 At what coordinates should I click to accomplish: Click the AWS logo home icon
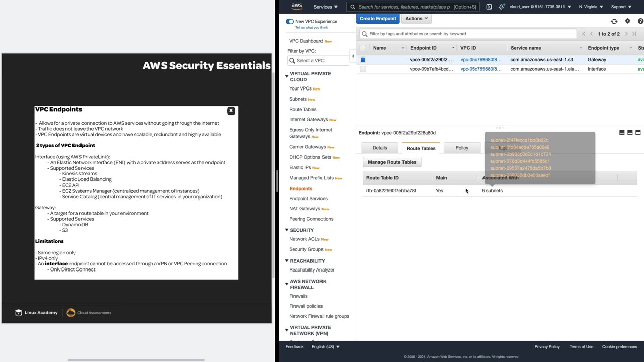pos(297,7)
